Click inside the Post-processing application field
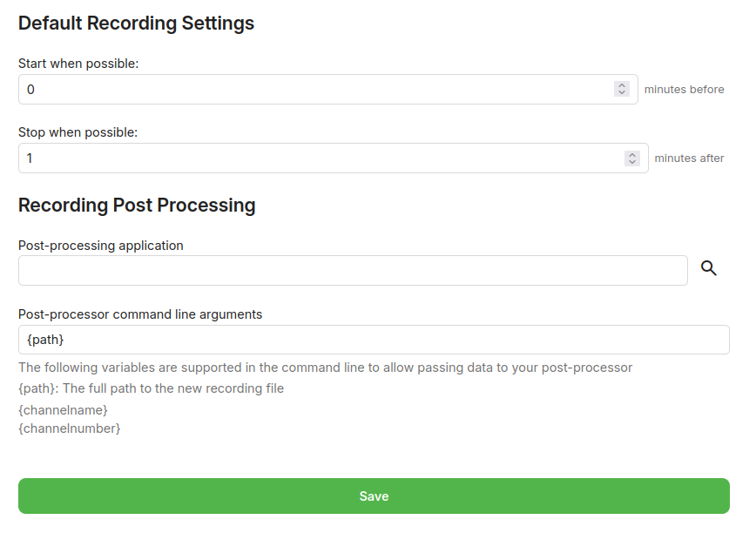756x533 pixels. (x=348, y=270)
